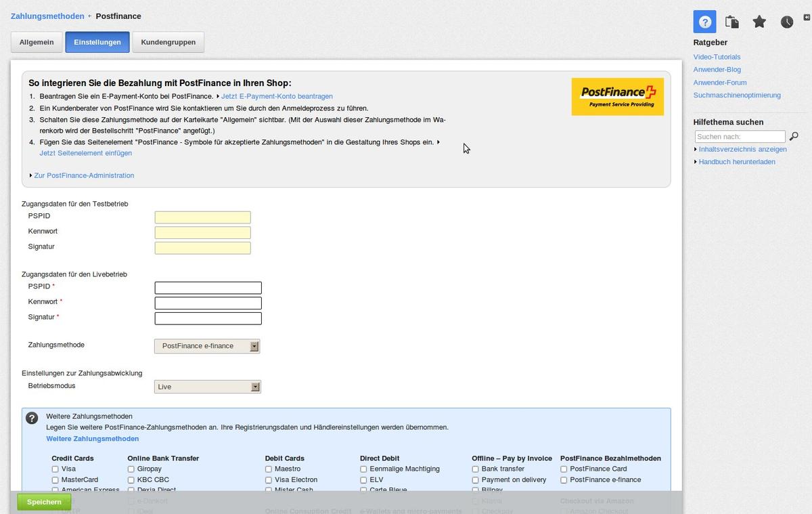Check the PostFinance Card checkbox

point(564,469)
